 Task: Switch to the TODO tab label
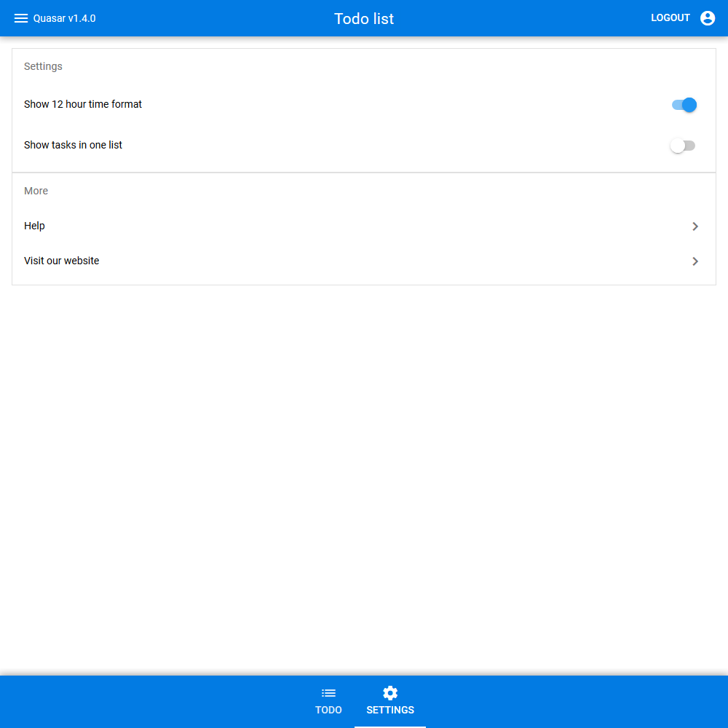(328, 710)
